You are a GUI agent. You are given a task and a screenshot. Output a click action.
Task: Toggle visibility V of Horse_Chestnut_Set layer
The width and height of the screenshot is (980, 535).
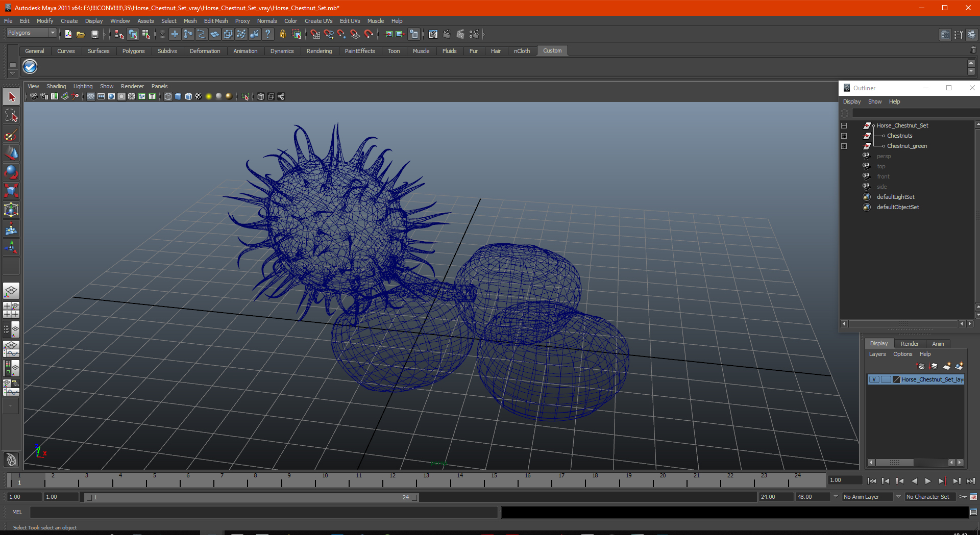pyautogui.click(x=874, y=379)
